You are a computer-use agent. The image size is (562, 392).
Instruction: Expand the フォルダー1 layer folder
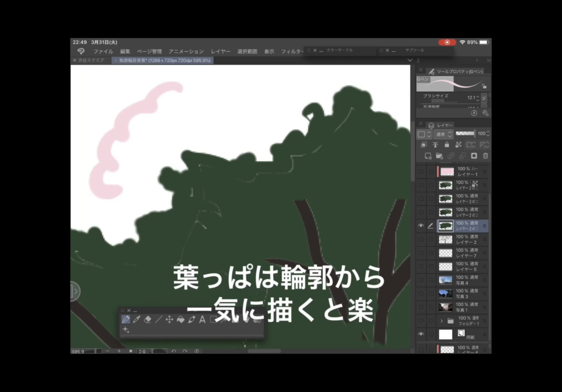[x=442, y=321]
